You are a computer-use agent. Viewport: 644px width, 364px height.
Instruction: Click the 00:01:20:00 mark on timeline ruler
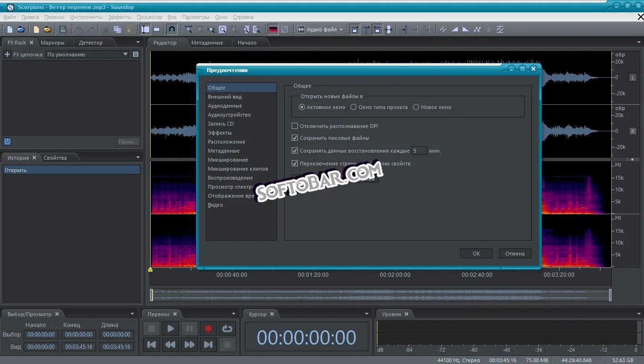click(313, 274)
